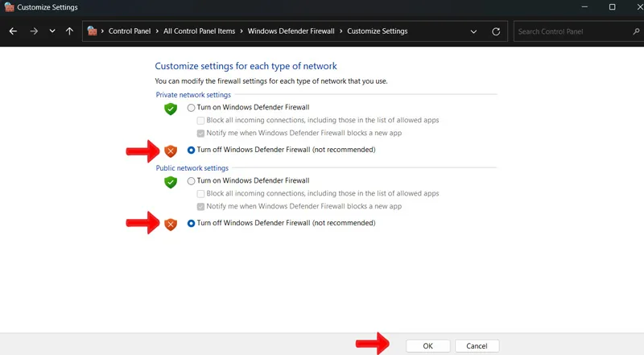Screen dimensions: 644x355
Task: Click 'Customize settings for each type of network' heading
Action: coord(246,66)
